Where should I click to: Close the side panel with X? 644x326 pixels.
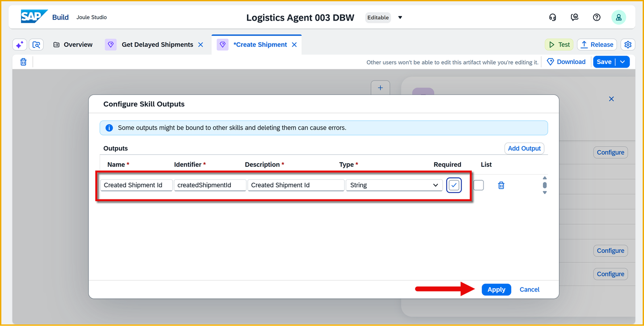point(611,99)
